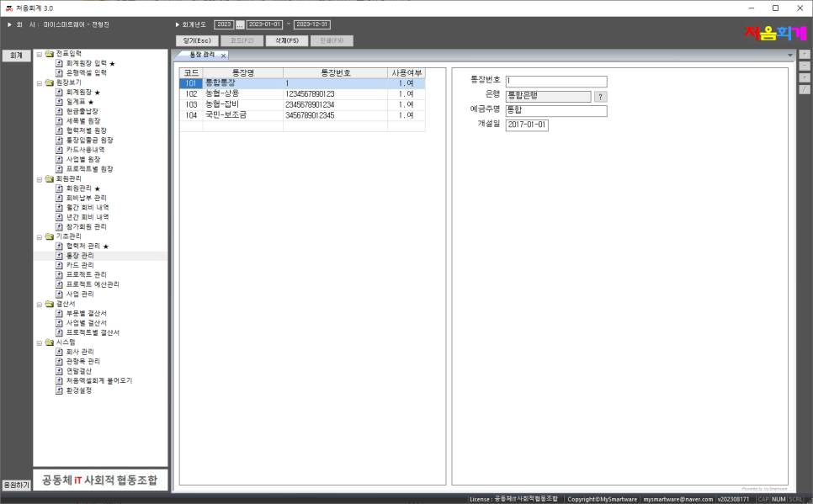Screen dimensions: 813x504
Task: Click the plus icon on right edge
Action: (805, 54)
